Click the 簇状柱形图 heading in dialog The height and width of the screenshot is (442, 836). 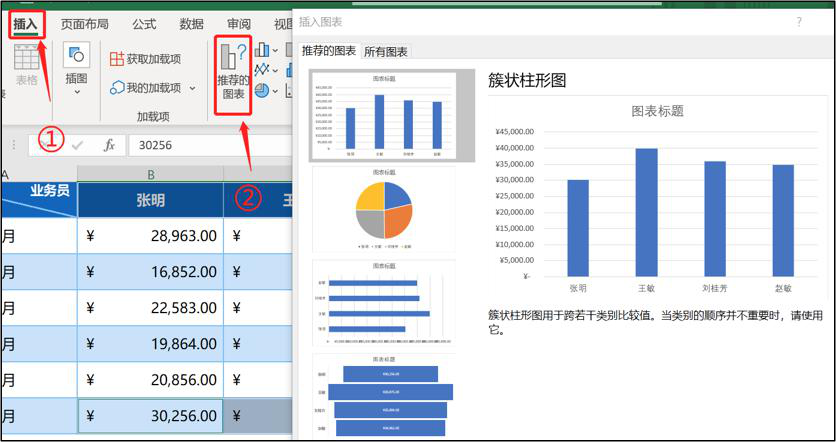(527, 81)
